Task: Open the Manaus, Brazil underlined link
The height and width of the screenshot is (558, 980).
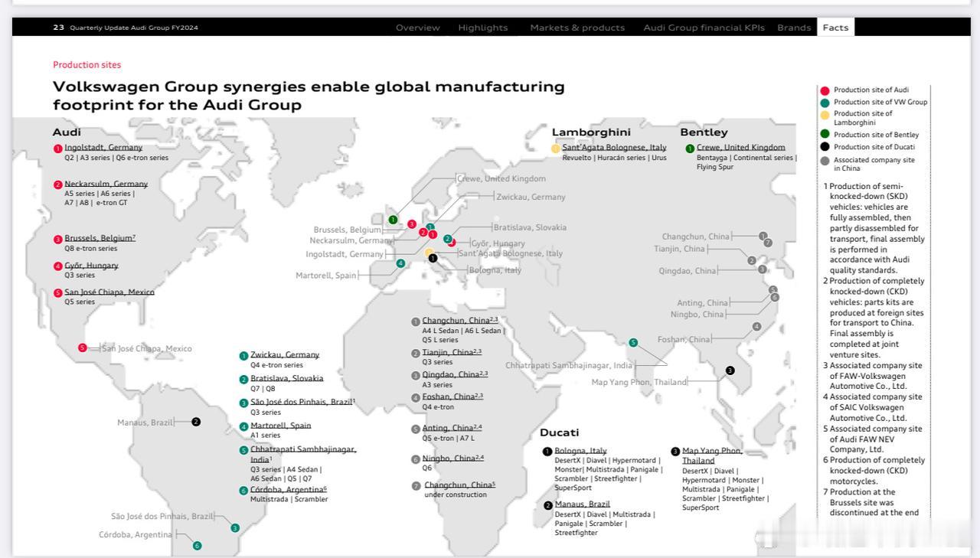Action: (x=582, y=504)
